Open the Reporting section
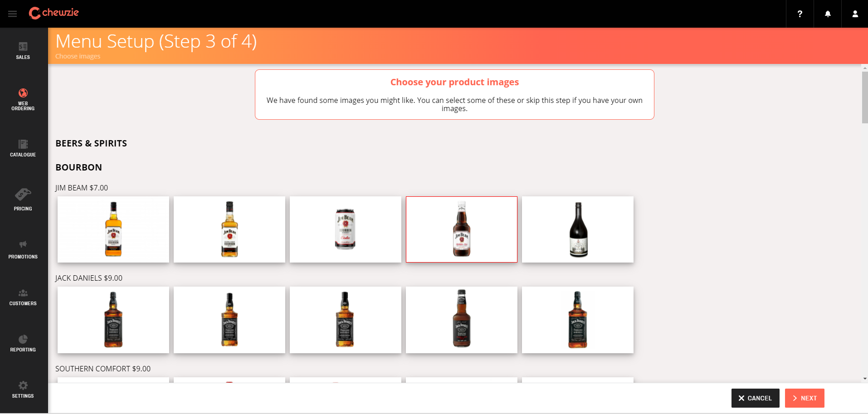Image resolution: width=868 pixels, height=414 pixels. pos(23,343)
